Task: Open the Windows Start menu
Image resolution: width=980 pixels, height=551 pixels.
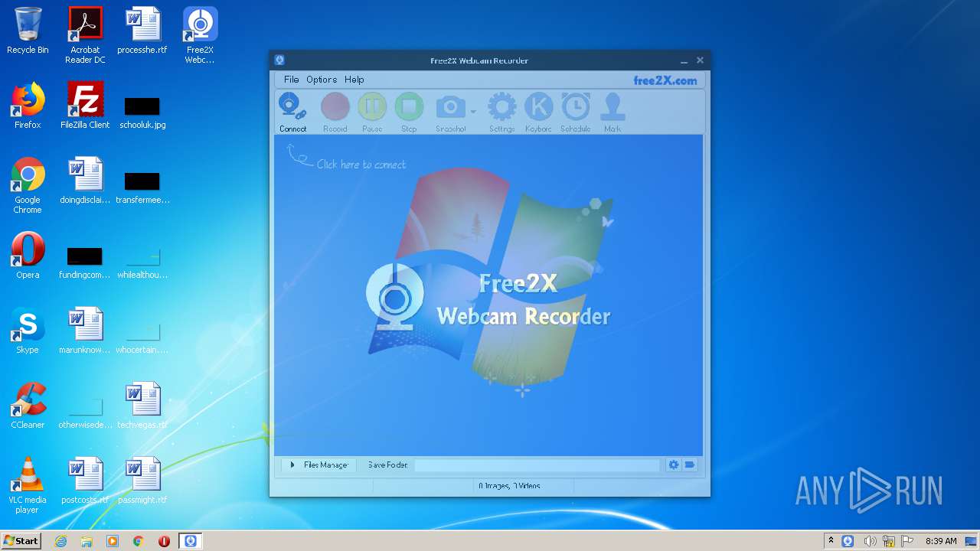Action: pyautogui.click(x=21, y=540)
